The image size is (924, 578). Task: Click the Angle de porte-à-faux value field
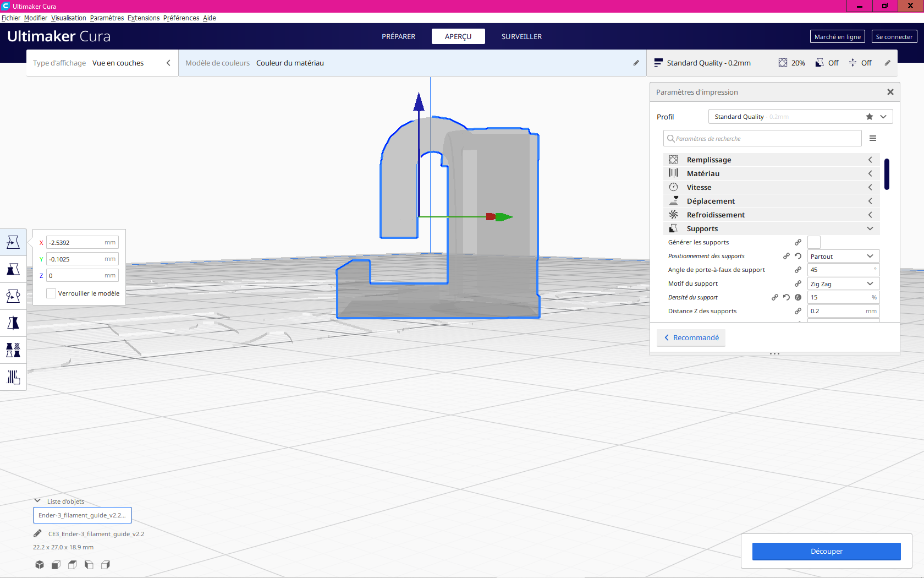(844, 270)
